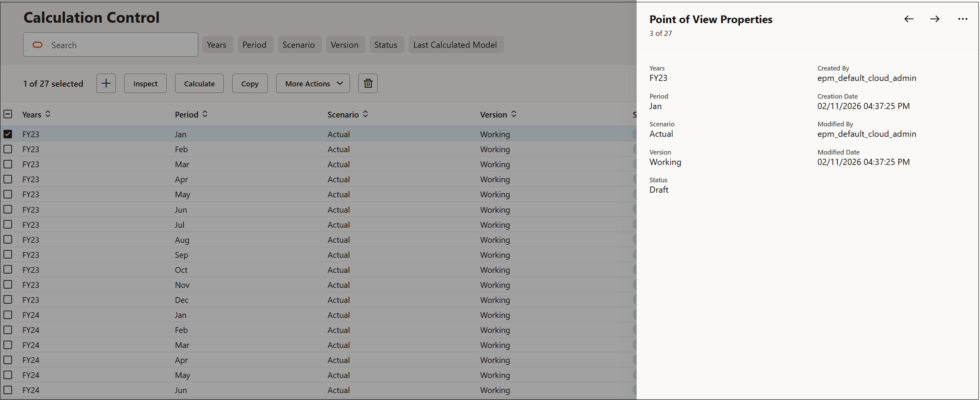Open the More Actions dropdown
The image size is (980, 400).
coord(313,83)
